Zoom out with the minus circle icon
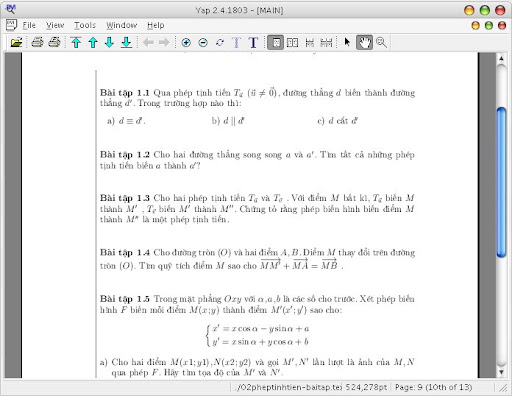 203,43
